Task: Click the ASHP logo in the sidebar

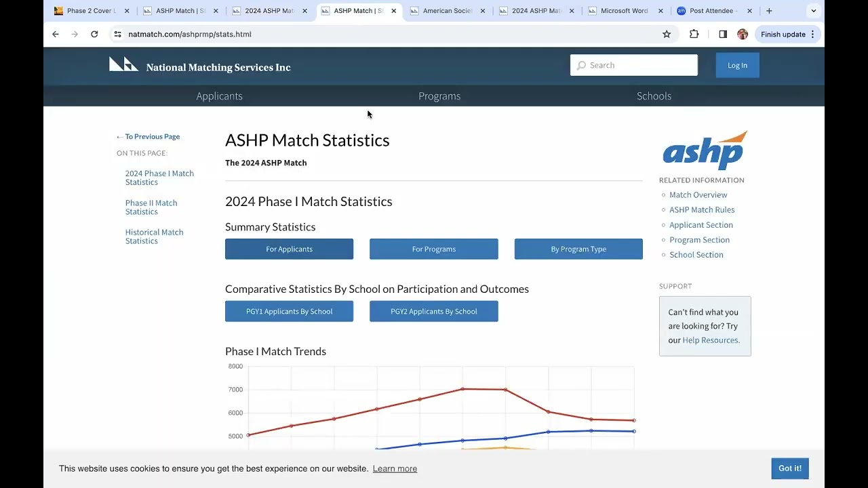Action: point(705,150)
